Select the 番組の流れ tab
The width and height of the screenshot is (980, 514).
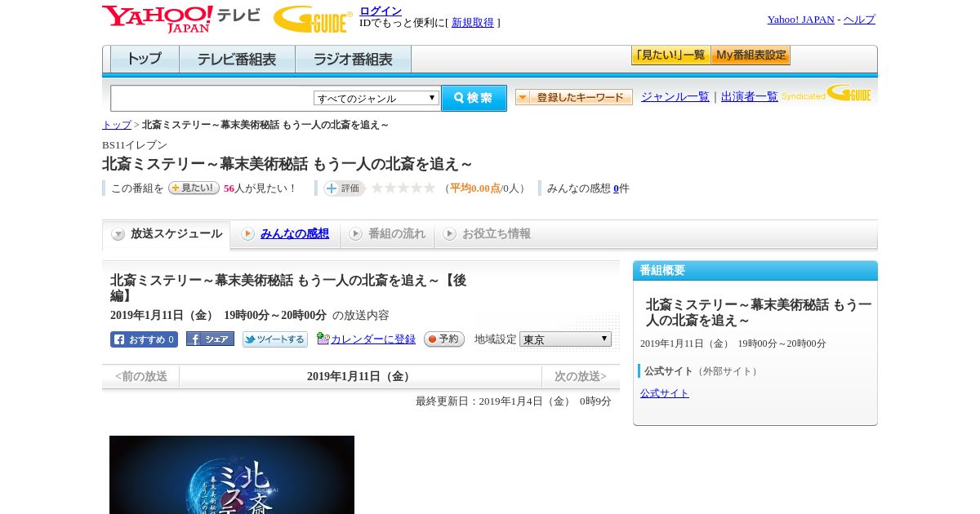(x=387, y=234)
